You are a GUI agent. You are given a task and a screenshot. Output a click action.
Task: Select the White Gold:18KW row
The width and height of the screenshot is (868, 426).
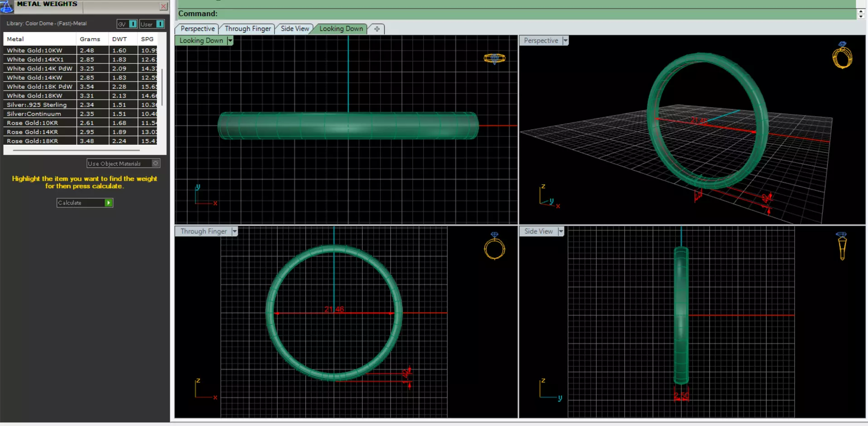tap(81, 96)
